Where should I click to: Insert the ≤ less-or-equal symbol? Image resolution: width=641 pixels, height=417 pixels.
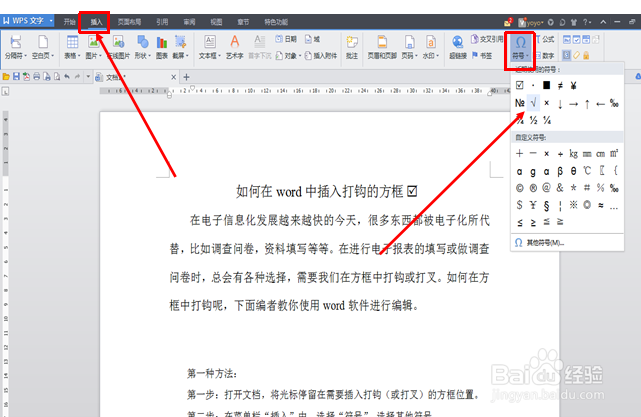point(520,222)
